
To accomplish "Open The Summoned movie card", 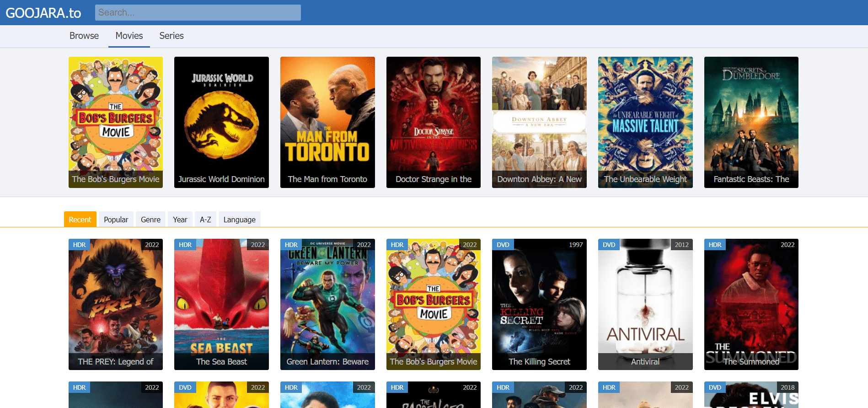I will pyautogui.click(x=751, y=304).
